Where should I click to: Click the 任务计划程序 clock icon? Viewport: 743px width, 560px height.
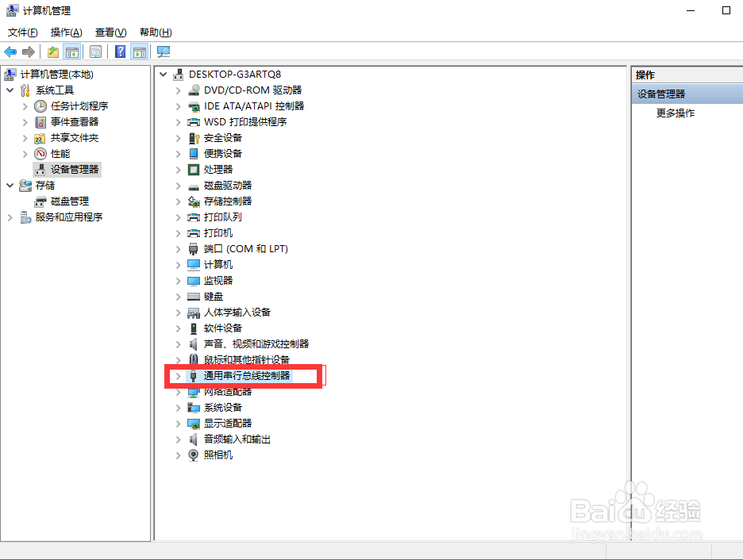[40, 106]
